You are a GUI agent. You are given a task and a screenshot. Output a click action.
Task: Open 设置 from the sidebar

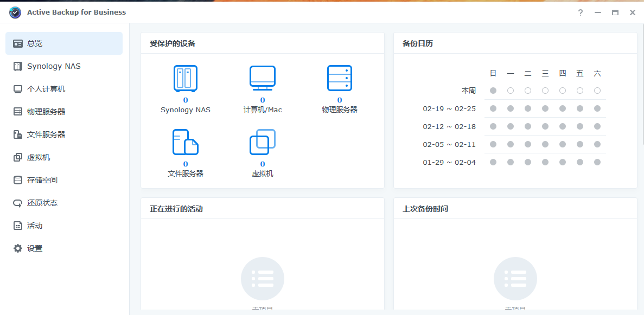64,248
